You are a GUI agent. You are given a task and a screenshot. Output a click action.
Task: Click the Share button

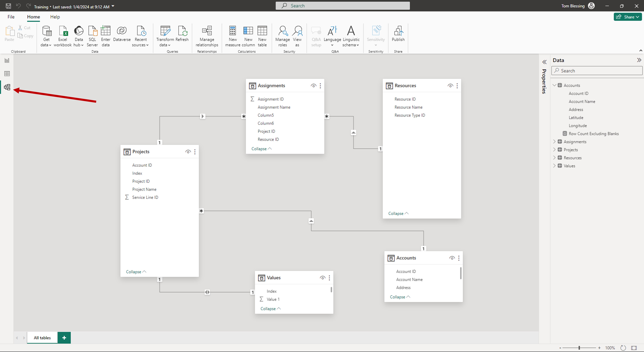coord(628,17)
